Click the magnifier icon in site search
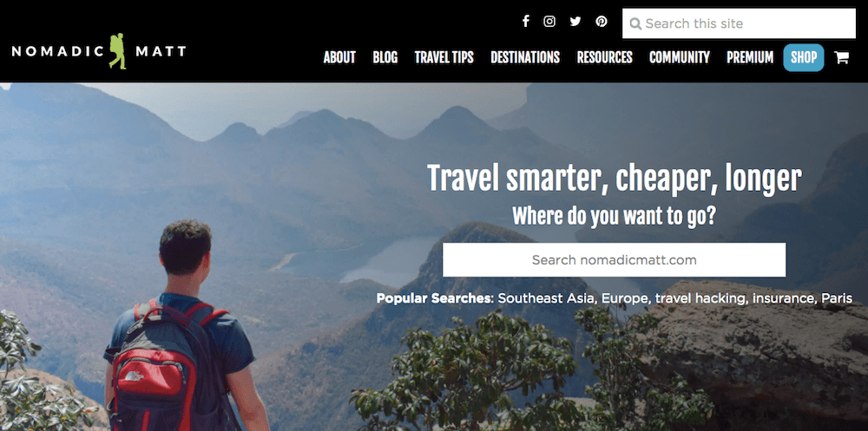This screenshot has height=431, width=868. coord(635,23)
